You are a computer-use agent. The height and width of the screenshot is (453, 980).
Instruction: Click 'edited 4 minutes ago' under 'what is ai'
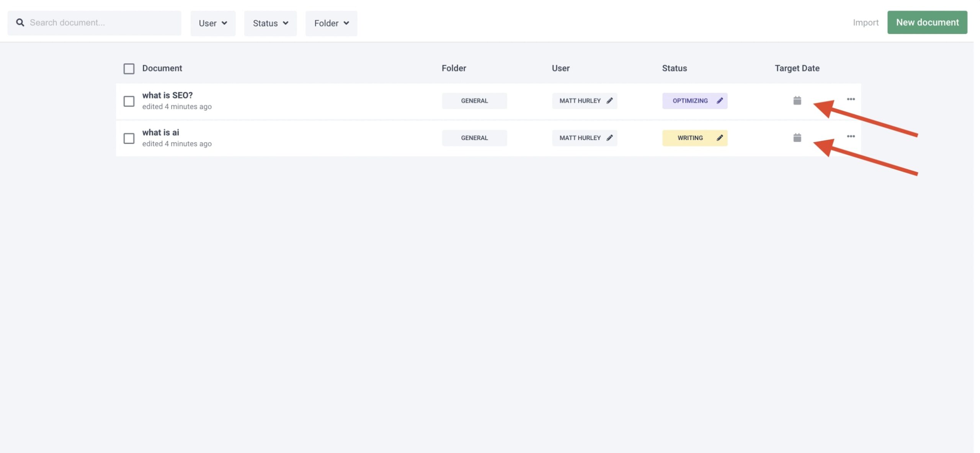pyautogui.click(x=177, y=144)
